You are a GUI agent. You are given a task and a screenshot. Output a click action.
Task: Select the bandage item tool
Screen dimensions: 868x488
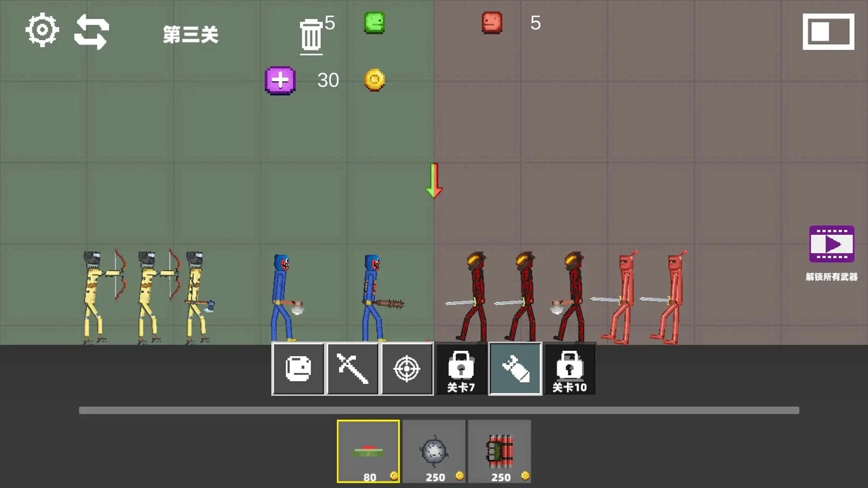[298, 368]
